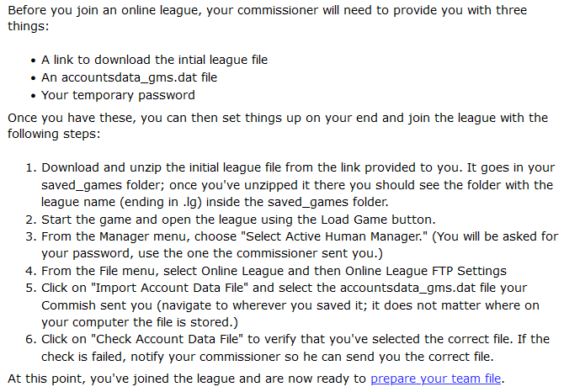Image resolution: width=564 pixels, height=392 pixels.
Task: Click the closing sentence starting "At this point"
Action: [256, 379]
